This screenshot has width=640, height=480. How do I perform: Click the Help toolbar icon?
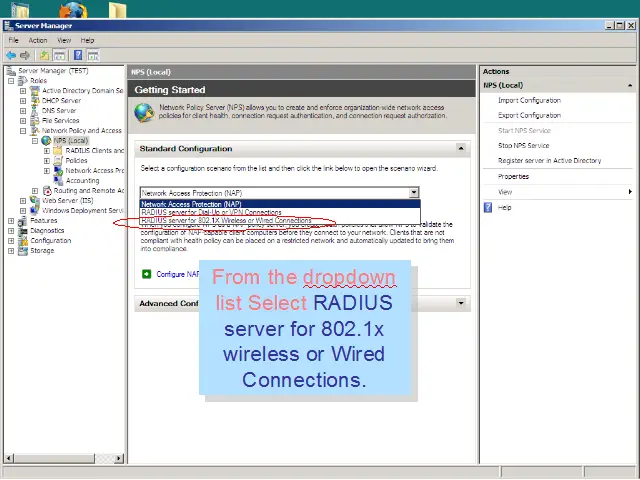(78, 56)
